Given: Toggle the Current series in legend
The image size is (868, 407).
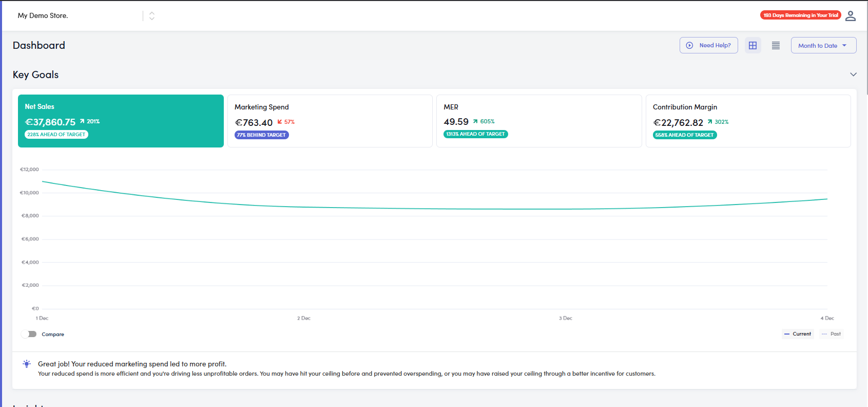Looking at the screenshot, I should pos(798,334).
